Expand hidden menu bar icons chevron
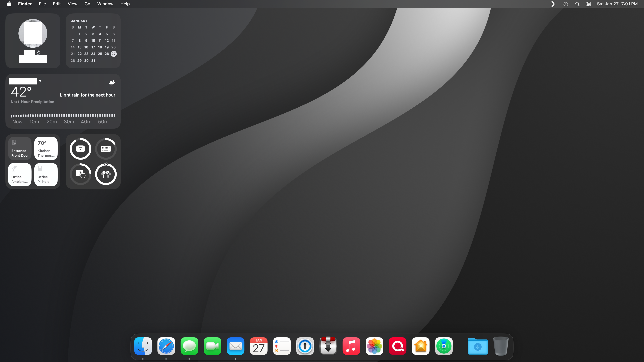 pos(553,4)
